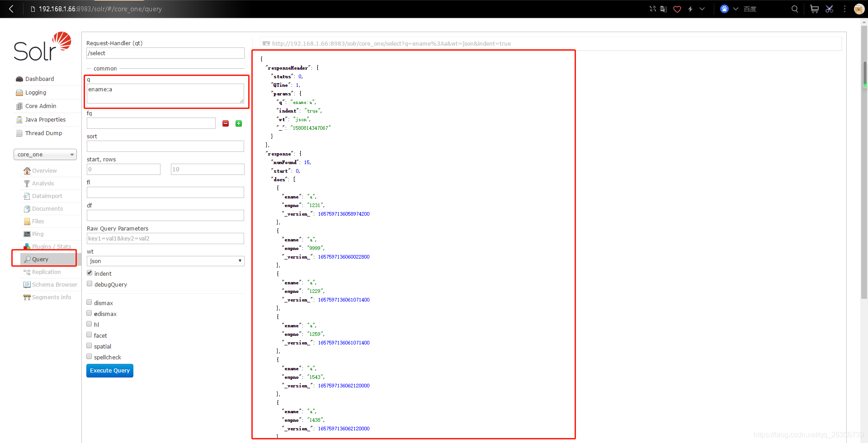The width and height of the screenshot is (868, 443).
Task: Click the fq filter query field
Action: click(151, 123)
